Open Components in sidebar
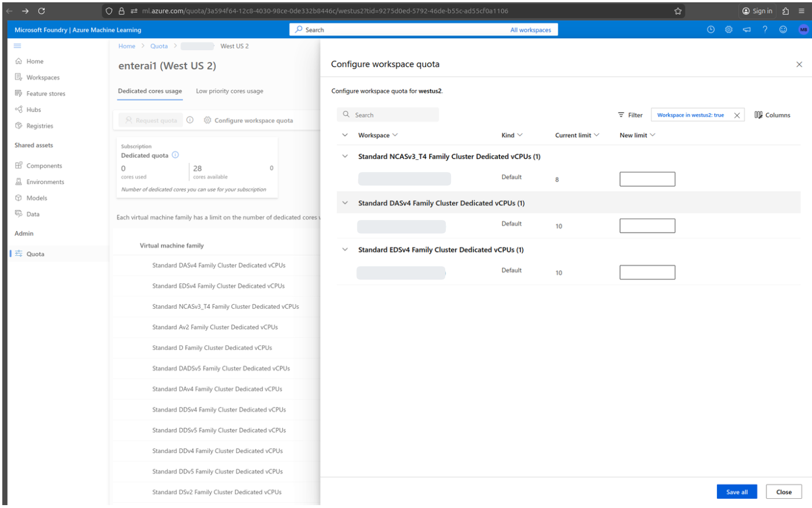This screenshot has height=508, width=812. pyautogui.click(x=39, y=166)
